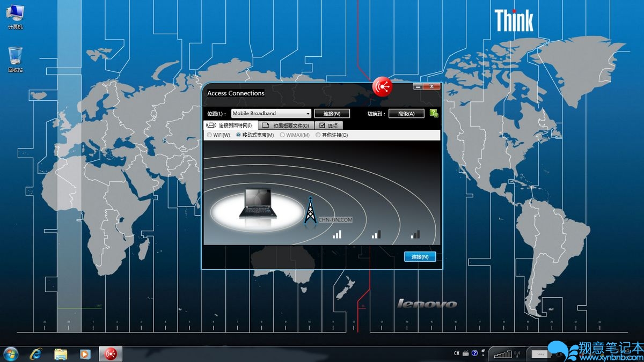Open Windows Explorer from the taskbar
The height and width of the screenshot is (362, 644).
[61, 354]
